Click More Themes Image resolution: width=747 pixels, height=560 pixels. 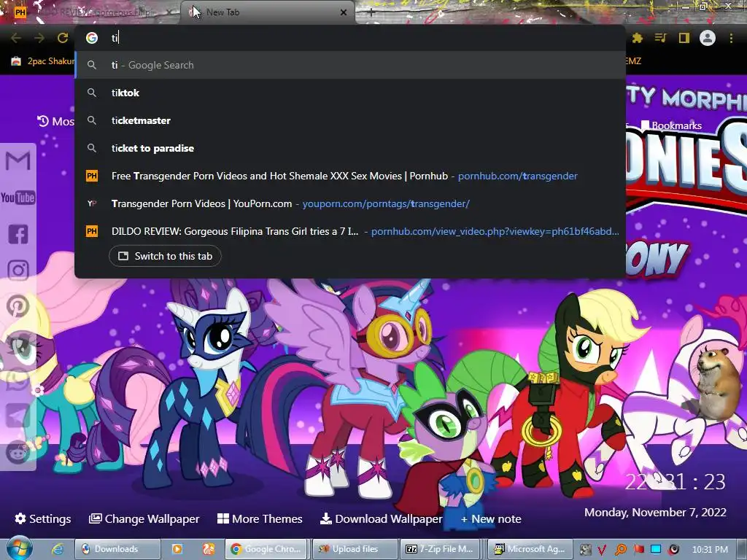pos(260,518)
